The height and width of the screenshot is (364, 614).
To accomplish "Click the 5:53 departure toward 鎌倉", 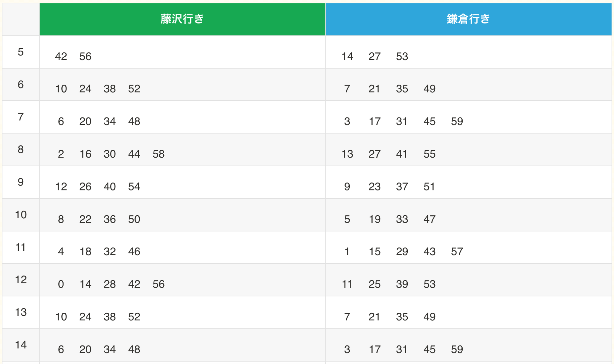I will point(402,56).
